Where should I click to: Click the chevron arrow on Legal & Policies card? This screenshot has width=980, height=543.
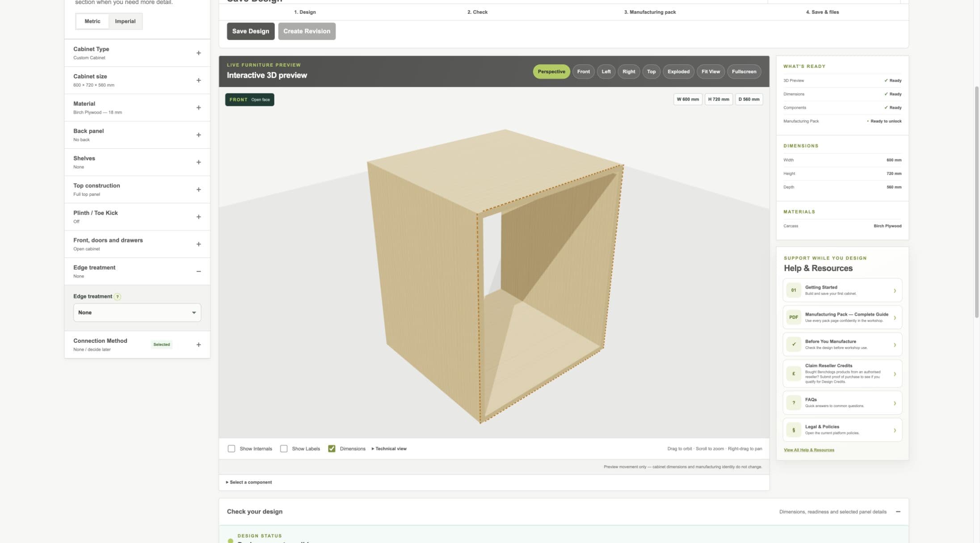[x=895, y=430]
